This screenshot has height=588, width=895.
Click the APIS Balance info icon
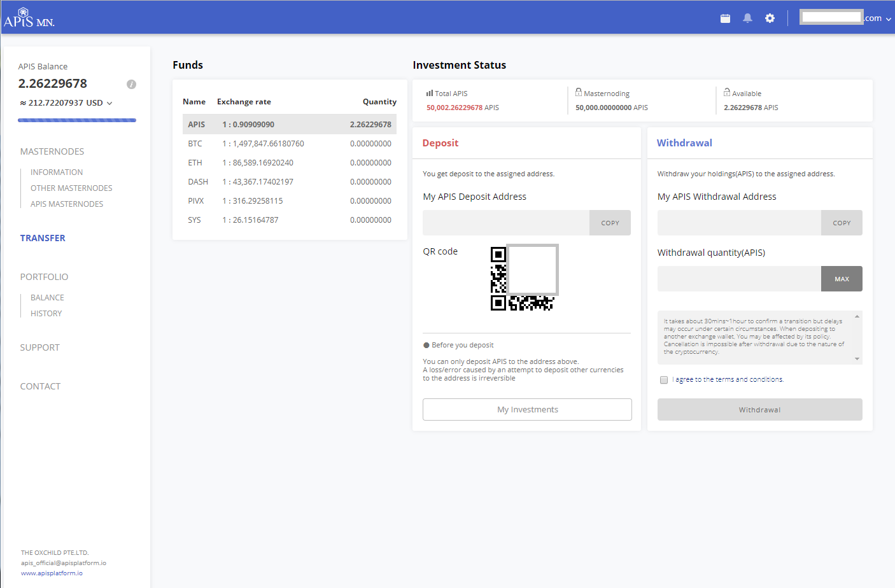click(131, 84)
